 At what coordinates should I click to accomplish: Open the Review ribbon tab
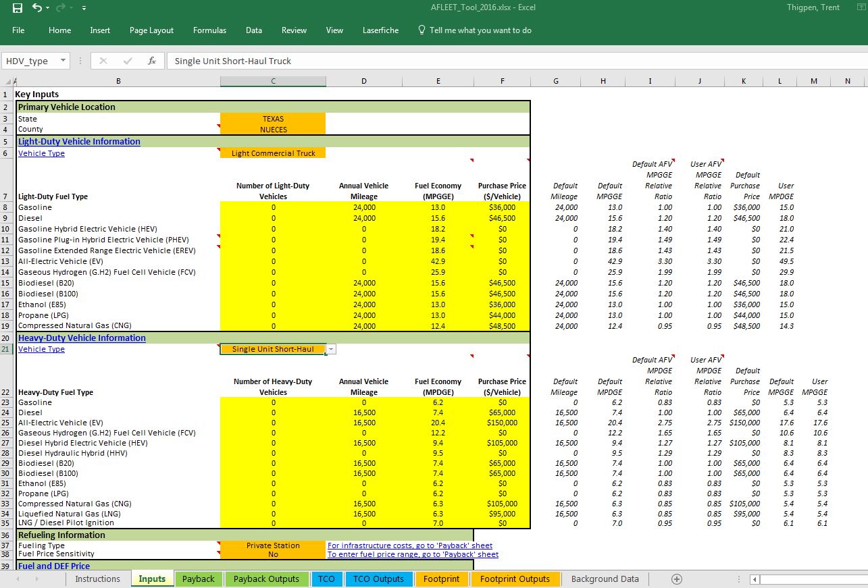[294, 30]
